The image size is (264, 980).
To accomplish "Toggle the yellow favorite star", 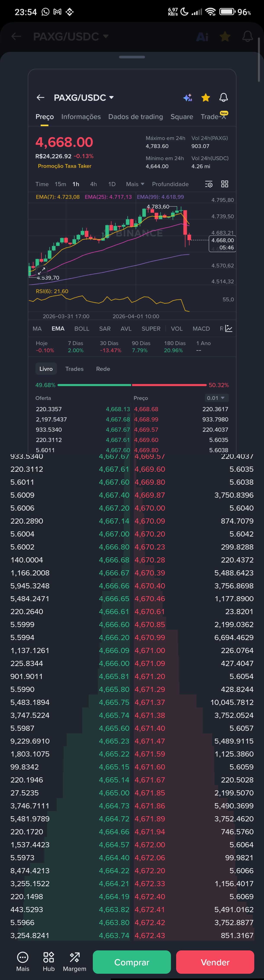I will tap(206, 98).
